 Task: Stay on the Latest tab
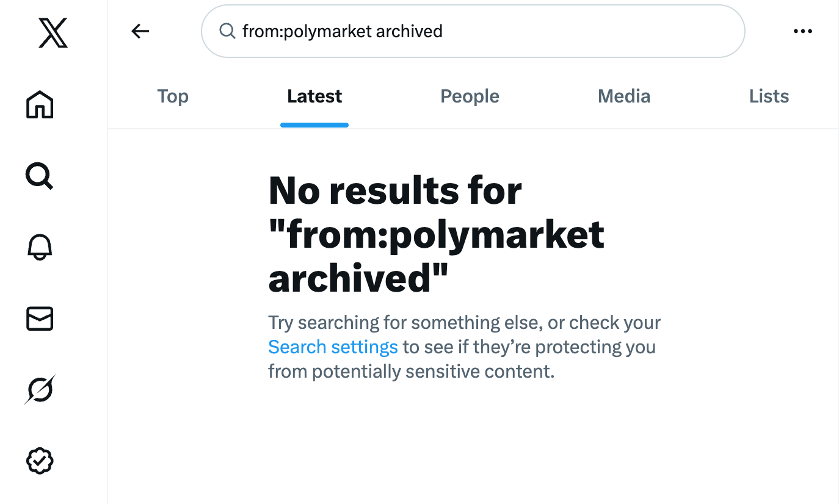(314, 96)
